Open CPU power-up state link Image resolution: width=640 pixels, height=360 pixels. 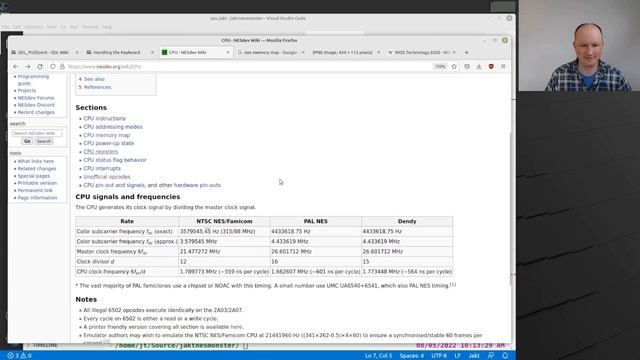point(109,143)
